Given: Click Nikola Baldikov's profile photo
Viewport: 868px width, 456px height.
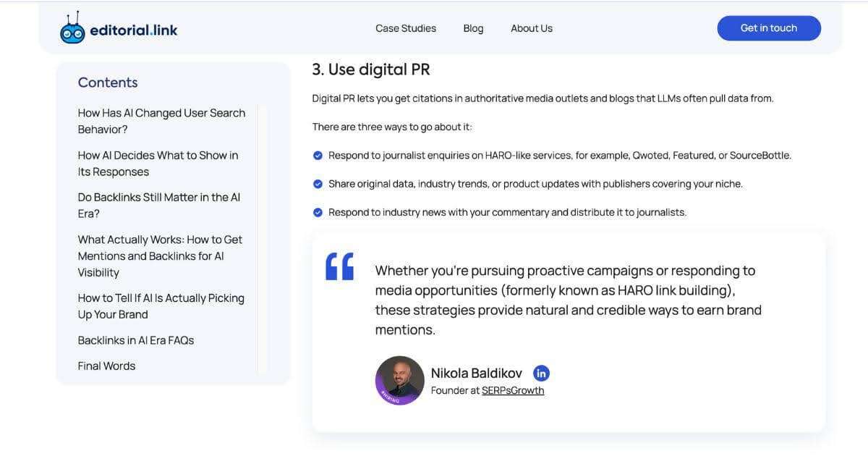Looking at the screenshot, I should click(x=399, y=380).
